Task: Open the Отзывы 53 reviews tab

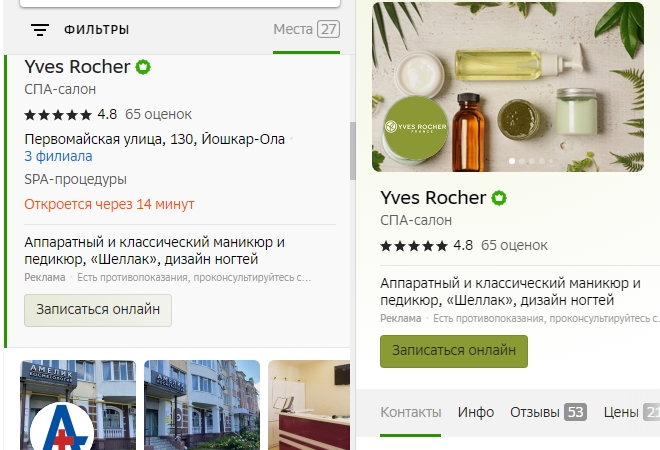Action: pyautogui.click(x=548, y=412)
